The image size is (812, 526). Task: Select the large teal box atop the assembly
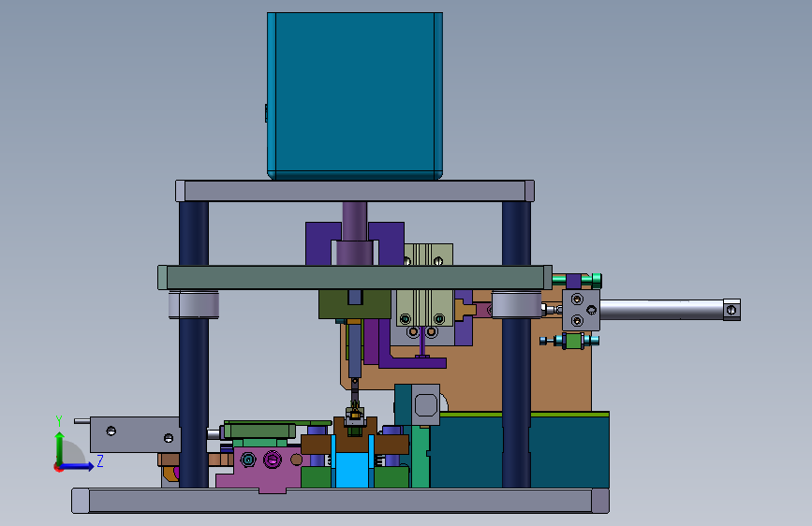355,95
